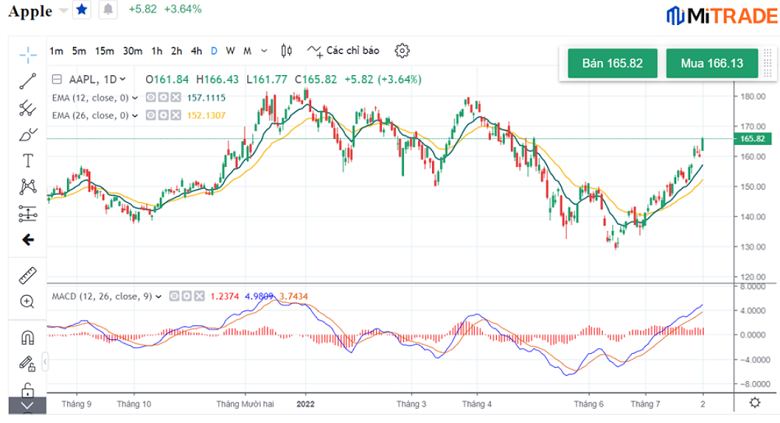Remove the EMA 26 indicator
Screen dimensions: 780x423
tap(176, 115)
